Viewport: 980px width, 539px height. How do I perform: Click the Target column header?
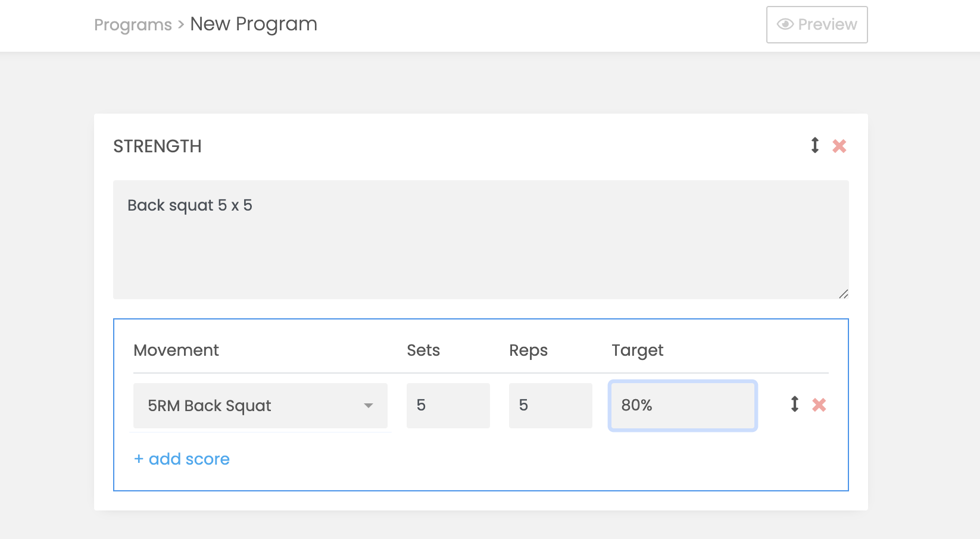[x=638, y=351]
